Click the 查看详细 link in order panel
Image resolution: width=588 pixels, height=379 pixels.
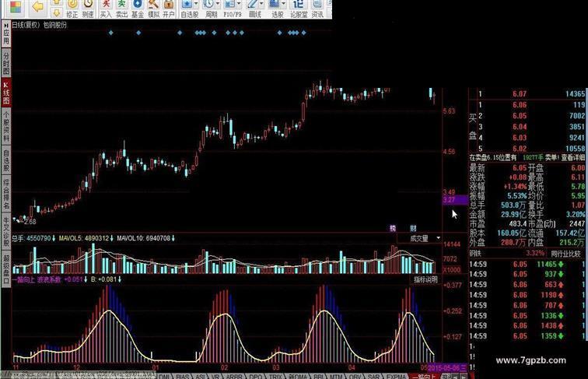tap(573, 158)
